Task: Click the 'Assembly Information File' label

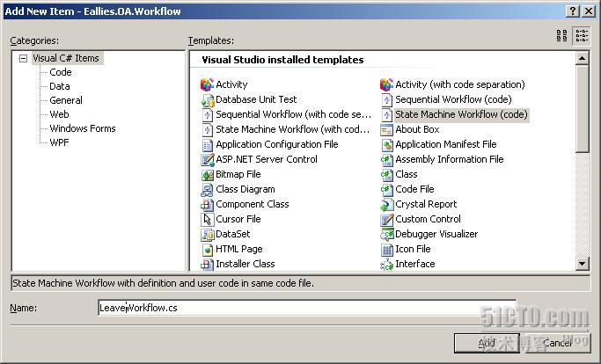Action: coord(450,159)
